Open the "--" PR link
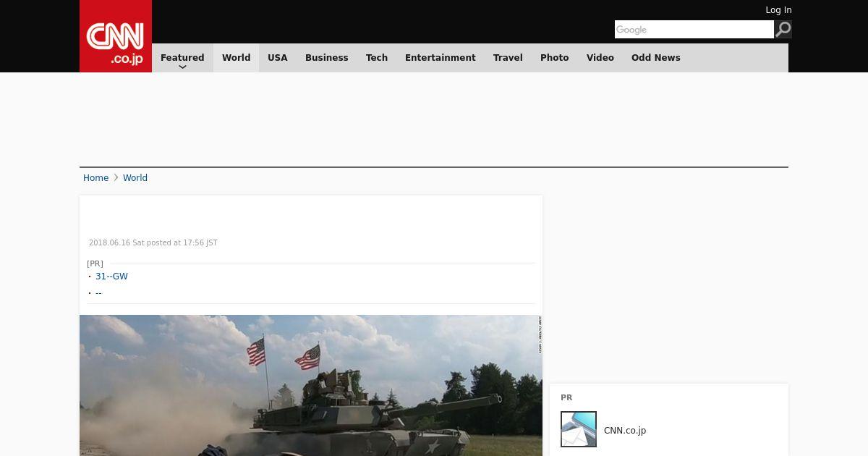 [x=98, y=293]
